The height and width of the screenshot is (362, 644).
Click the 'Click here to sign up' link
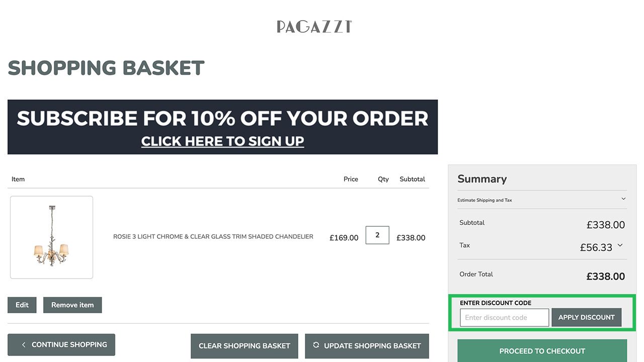tap(222, 141)
